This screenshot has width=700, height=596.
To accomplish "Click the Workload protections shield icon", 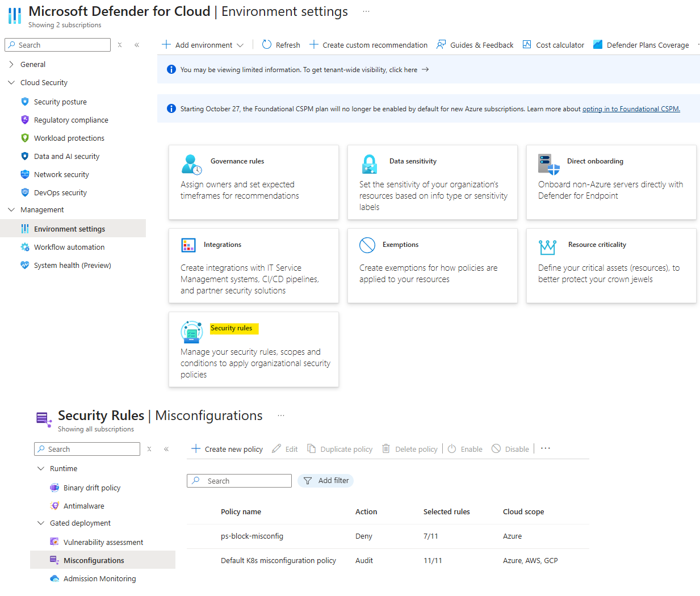I will (x=25, y=138).
